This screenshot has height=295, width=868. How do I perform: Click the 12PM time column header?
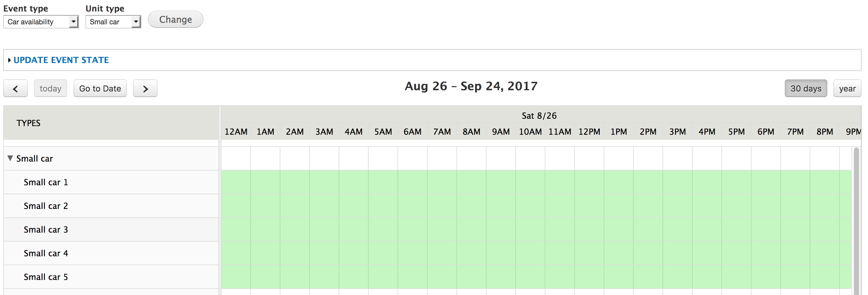click(x=589, y=132)
